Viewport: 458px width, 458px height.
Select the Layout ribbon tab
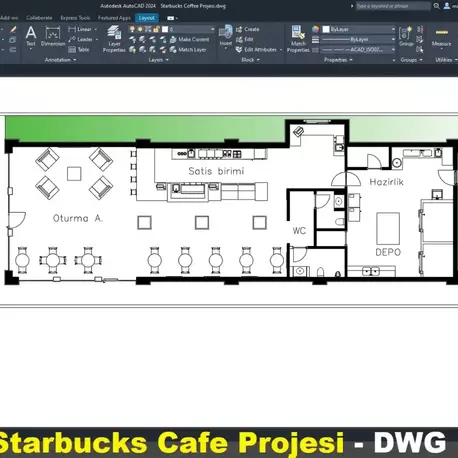147,18
